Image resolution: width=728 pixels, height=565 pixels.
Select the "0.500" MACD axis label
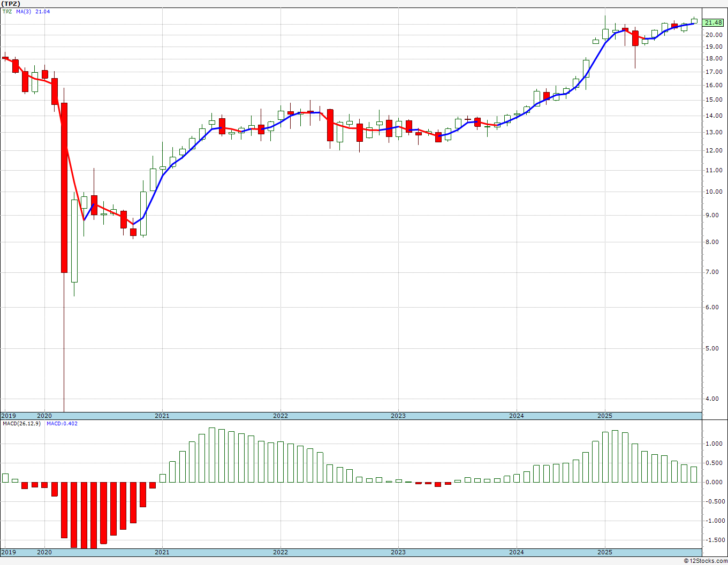(715, 463)
